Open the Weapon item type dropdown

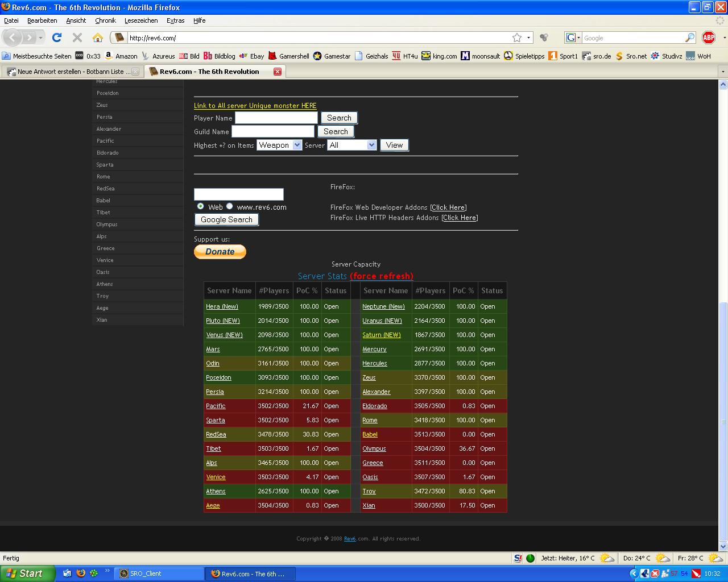click(279, 145)
